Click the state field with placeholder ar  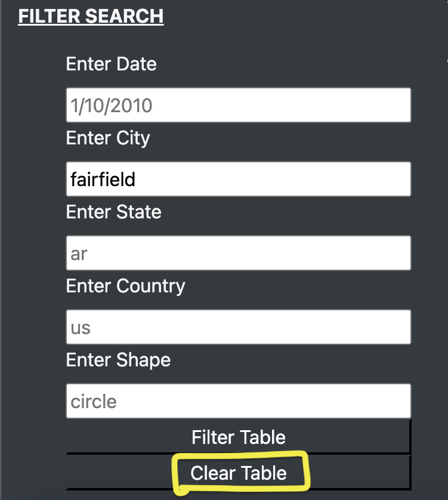pyautogui.click(x=238, y=253)
